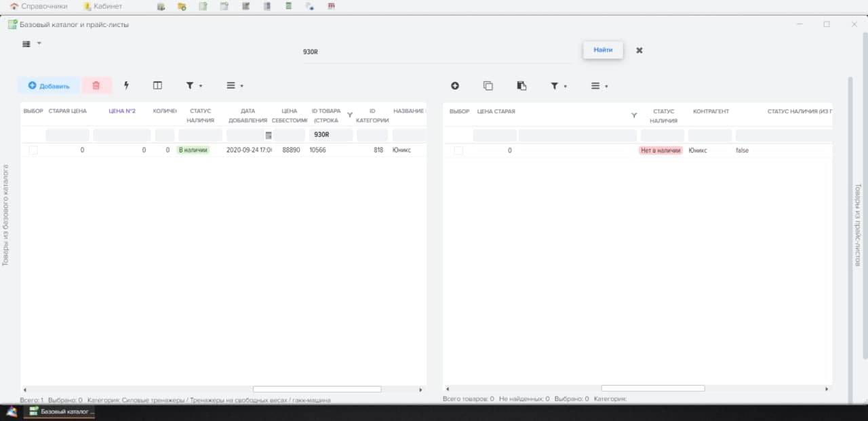Open the calendar picker in ДАТА ДОБАВЛЕНИЯ filter
Image resolution: width=868 pixels, height=421 pixels.
coord(268,135)
